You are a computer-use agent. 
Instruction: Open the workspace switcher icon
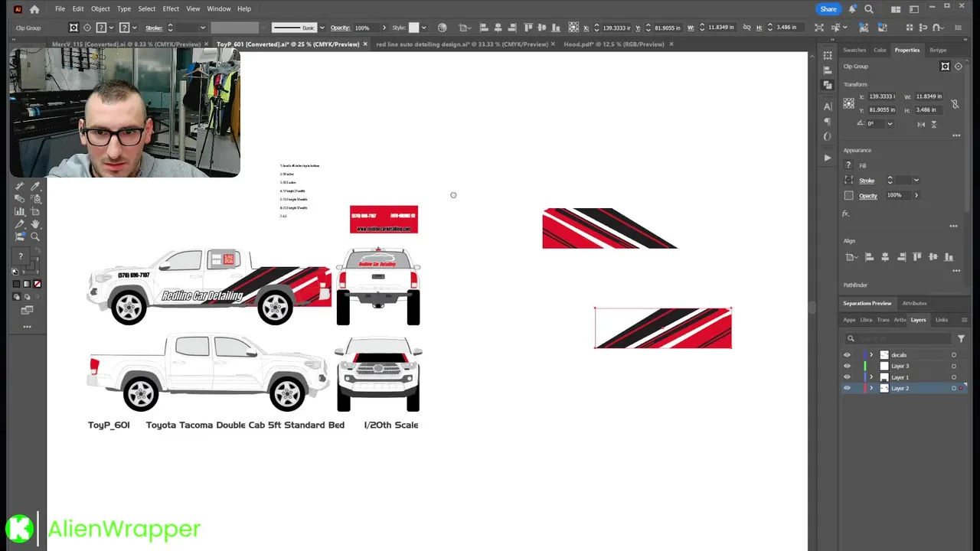tap(913, 9)
